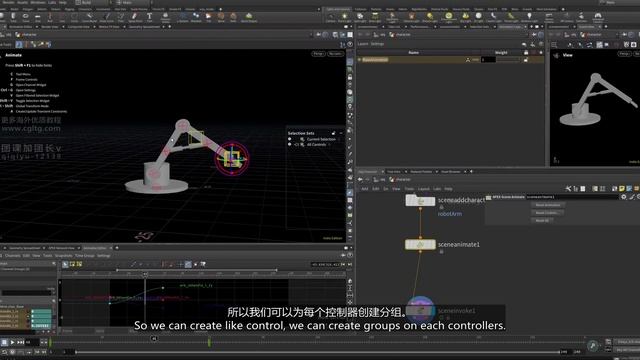The width and height of the screenshot is (640, 360).
Task: Select the Camera shelf tool
Action: pyautogui.click(x=331, y=17)
